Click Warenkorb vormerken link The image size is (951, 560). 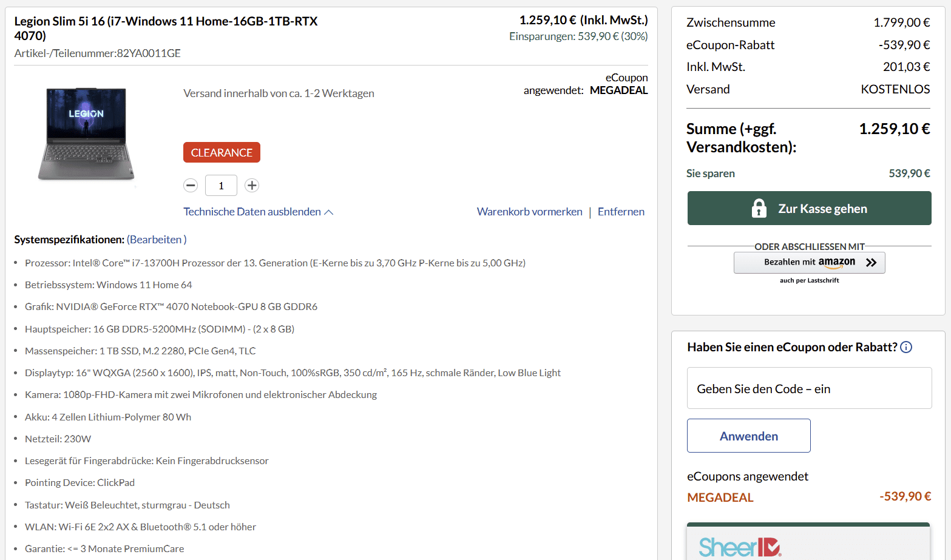point(529,212)
